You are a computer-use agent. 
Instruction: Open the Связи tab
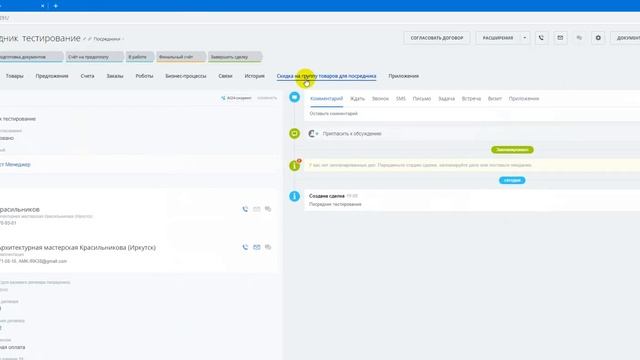click(x=225, y=76)
